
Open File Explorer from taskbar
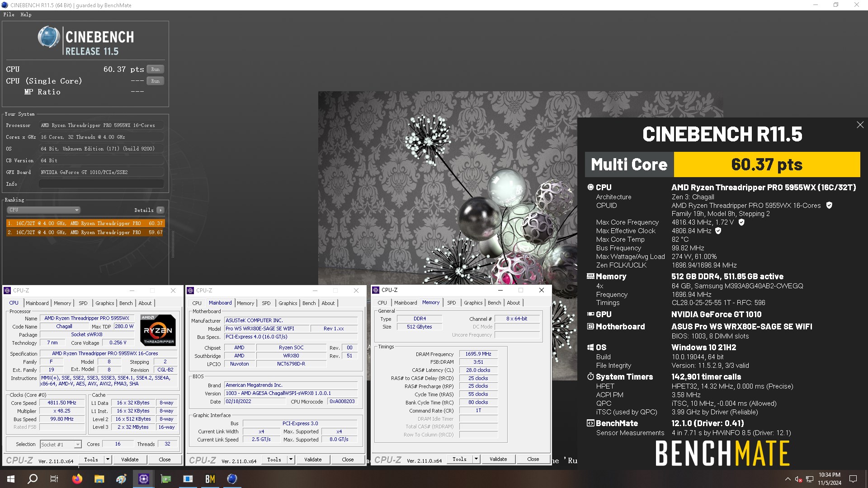[x=99, y=479]
